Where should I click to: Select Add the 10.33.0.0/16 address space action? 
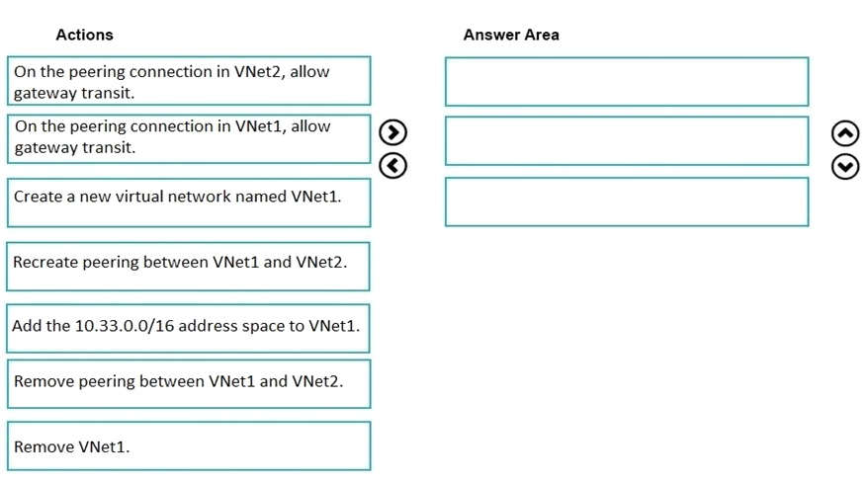point(188,328)
